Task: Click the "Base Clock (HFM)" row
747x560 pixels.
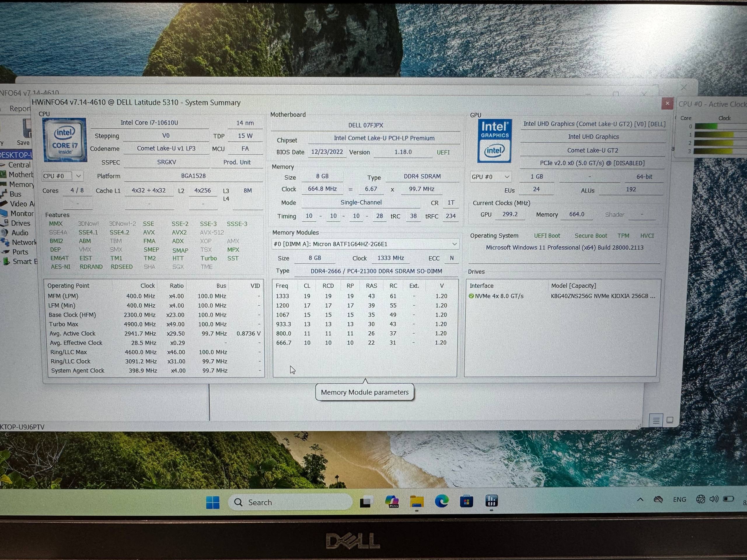Action: pos(154,315)
